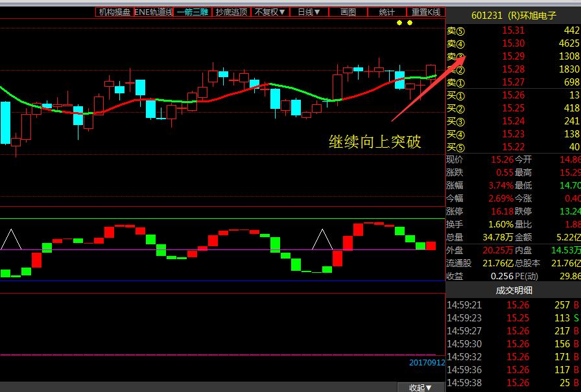Open the 不复权 dropdown

(270, 12)
